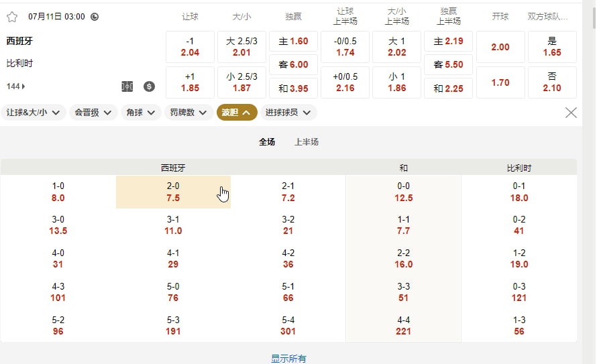Expand the 角球 dropdown
597x364 pixels.
[x=140, y=113]
